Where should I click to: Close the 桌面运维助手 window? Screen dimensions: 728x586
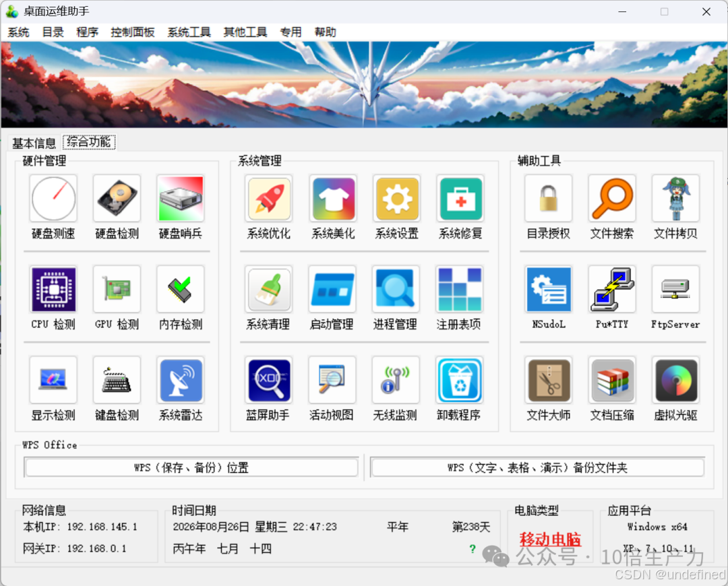[x=706, y=11]
